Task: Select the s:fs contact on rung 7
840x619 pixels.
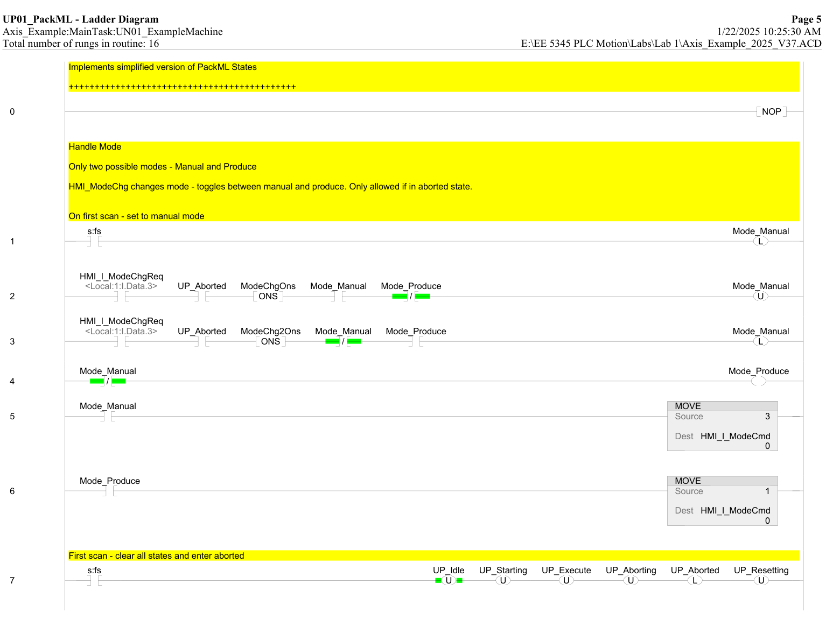Action: [94, 580]
